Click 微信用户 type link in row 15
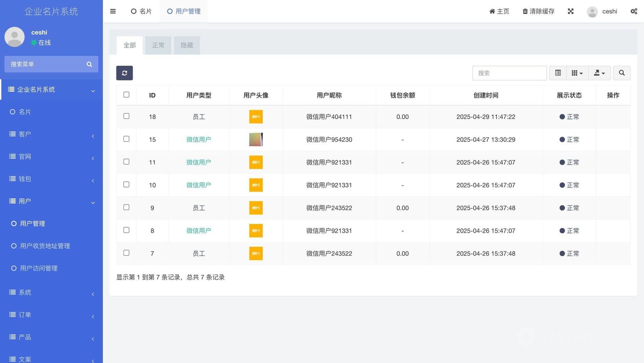Viewport: 644px width, 363px height. 199,140
